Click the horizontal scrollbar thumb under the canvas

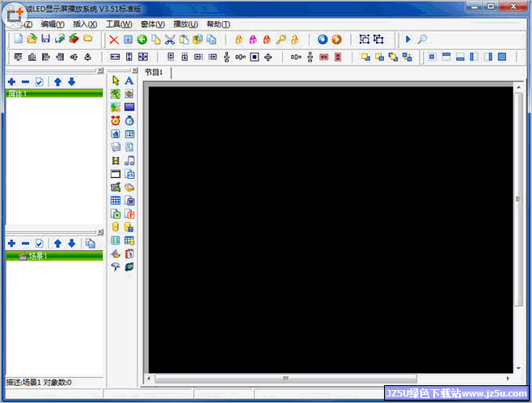click(285, 378)
